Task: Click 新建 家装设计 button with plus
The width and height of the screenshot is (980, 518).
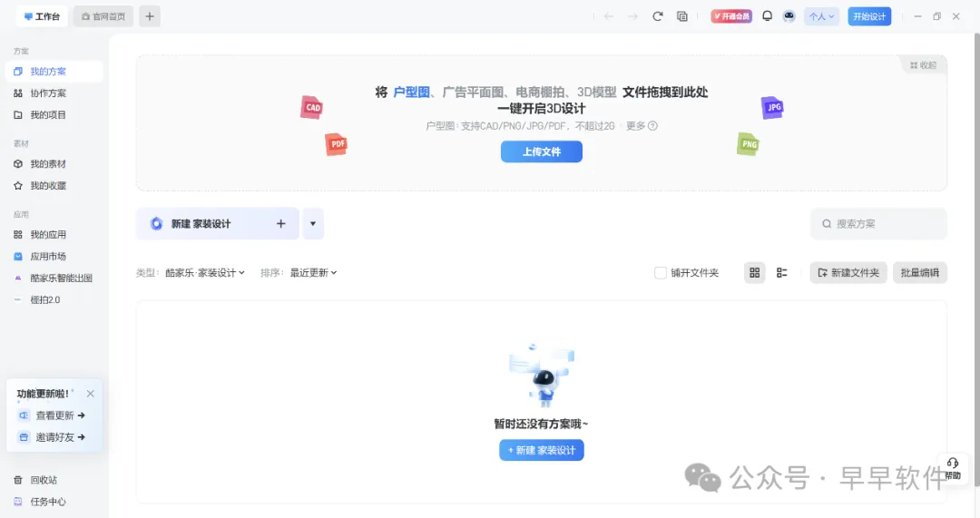Action: tap(218, 224)
